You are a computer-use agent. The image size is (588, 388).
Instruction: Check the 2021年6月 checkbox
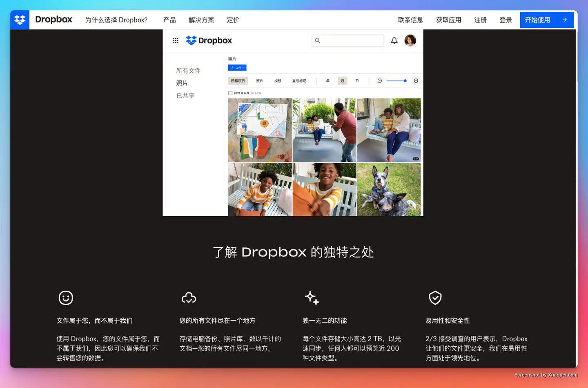click(230, 93)
